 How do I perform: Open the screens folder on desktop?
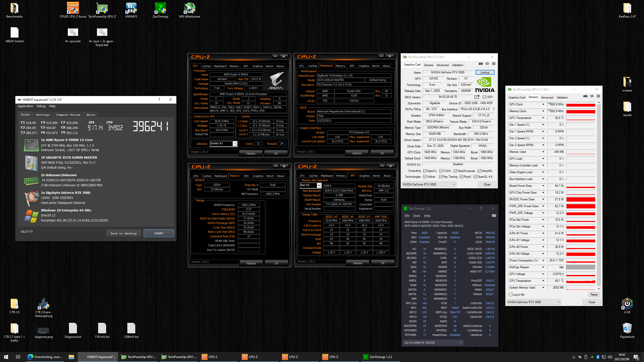pos(627,84)
